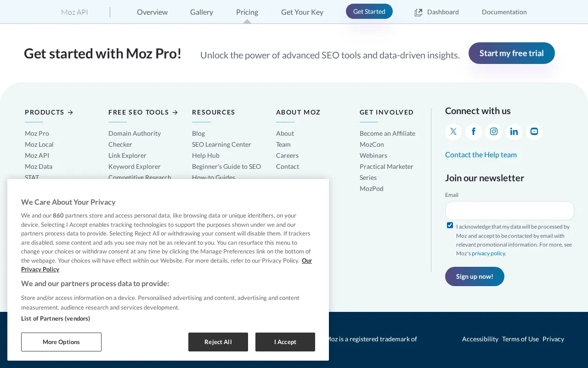Open Moz's X (Twitter) profile icon

point(453,132)
